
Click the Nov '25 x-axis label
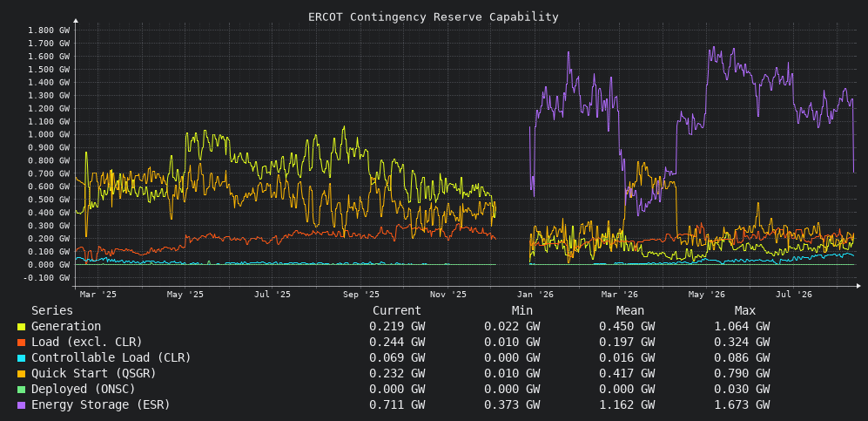pyautogui.click(x=448, y=295)
